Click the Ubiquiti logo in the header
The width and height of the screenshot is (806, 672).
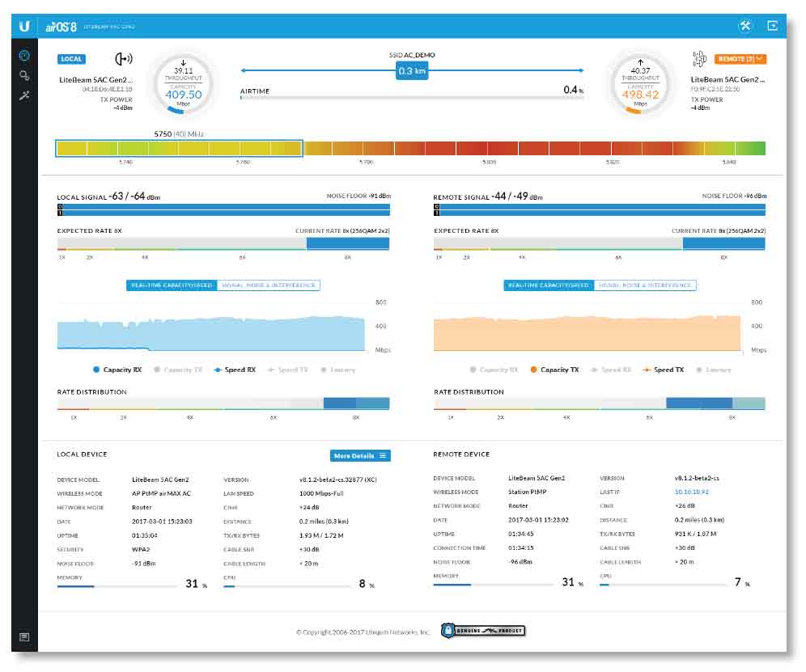click(x=25, y=26)
